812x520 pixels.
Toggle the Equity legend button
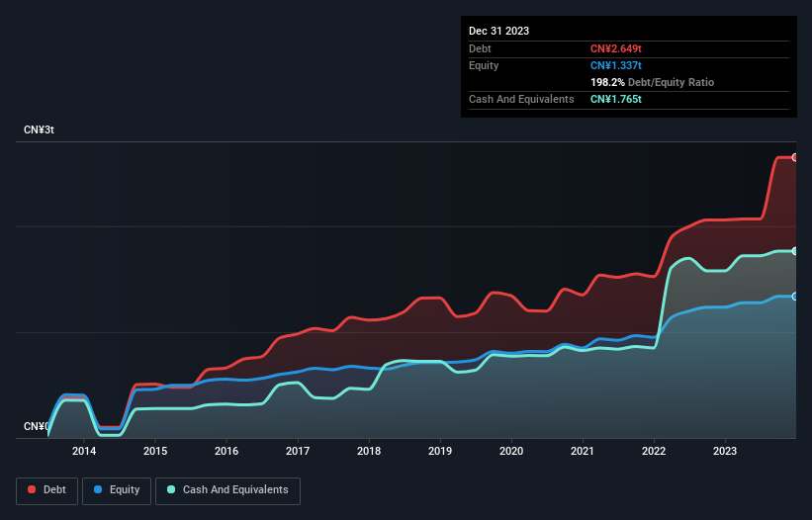[117, 490]
